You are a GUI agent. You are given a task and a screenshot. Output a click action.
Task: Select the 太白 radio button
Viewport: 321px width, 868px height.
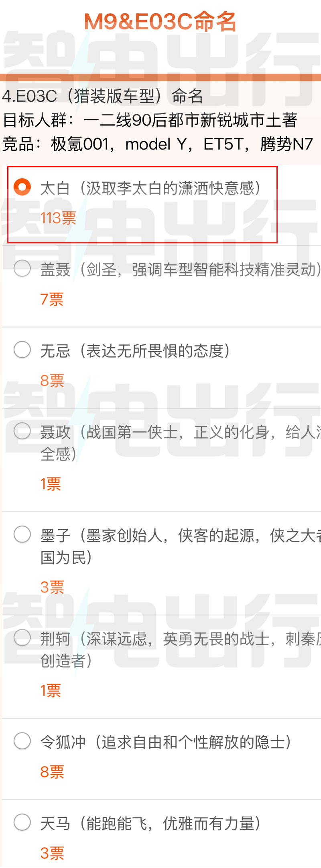pyautogui.click(x=22, y=187)
